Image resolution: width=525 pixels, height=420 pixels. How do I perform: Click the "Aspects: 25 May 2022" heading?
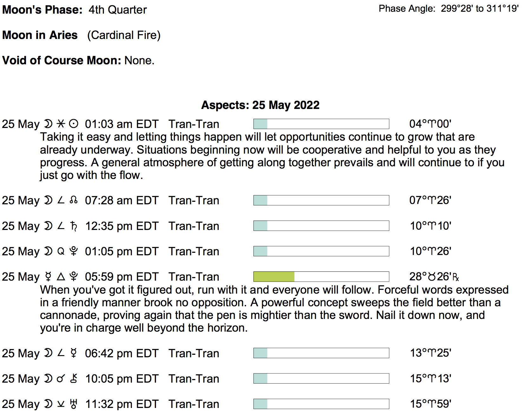[260, 105]
